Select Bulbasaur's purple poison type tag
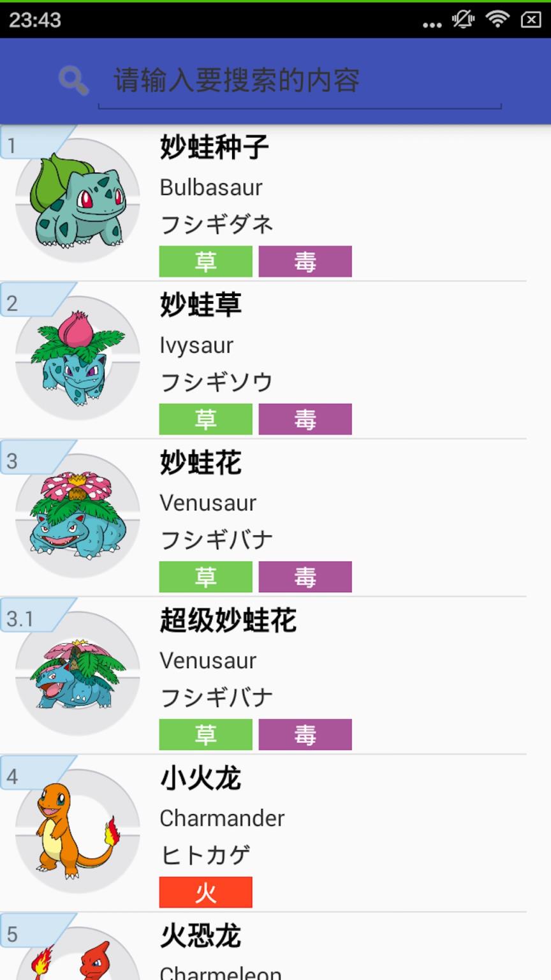 pyautogui.click(x=305, y=262)
